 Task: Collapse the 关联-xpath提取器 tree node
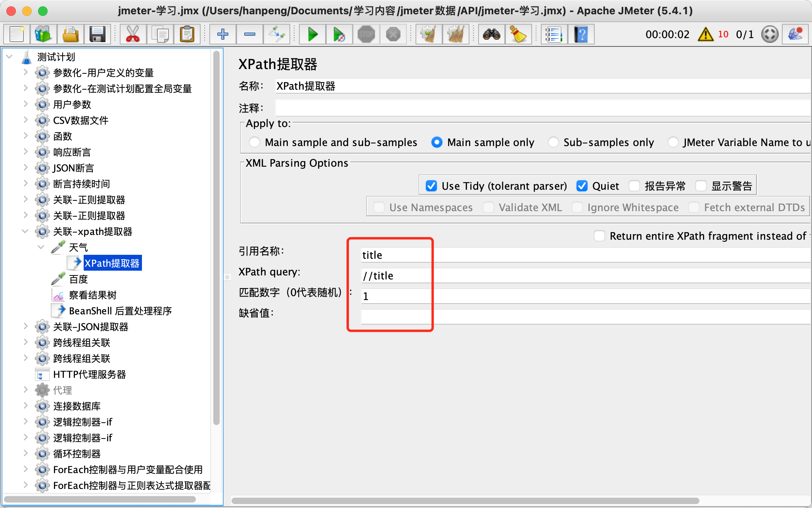click(x=25, y=231)
